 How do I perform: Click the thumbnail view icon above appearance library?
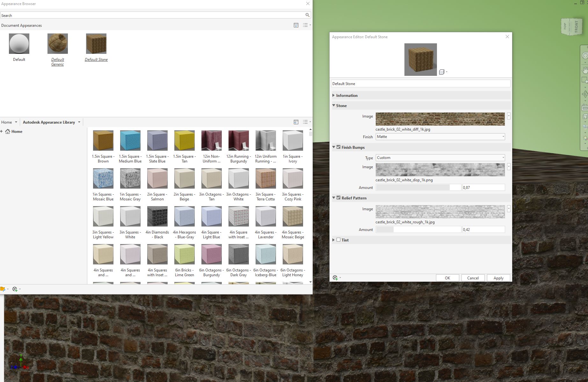coord(296,122)
